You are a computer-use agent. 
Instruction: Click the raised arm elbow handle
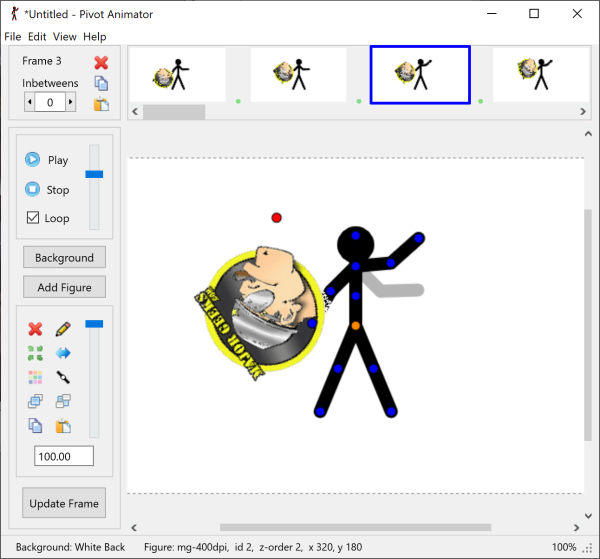coord(391,263)
